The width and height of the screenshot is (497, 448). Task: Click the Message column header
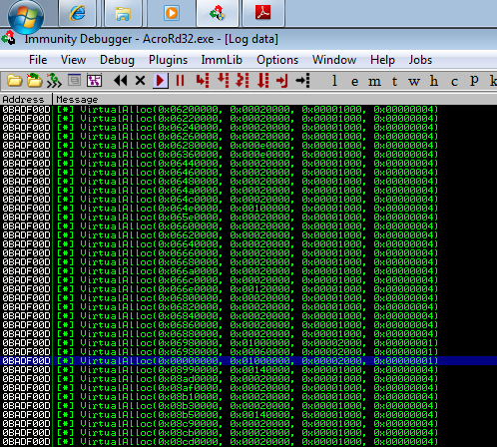(274, 100)
